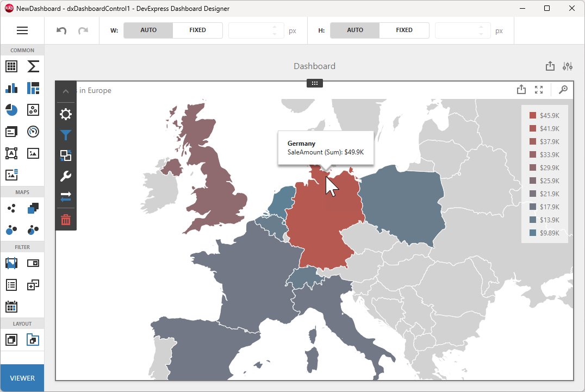585x392 pixels.
Task: Decrease height with stepper down arrow
Action: click(x=481, y=34)
